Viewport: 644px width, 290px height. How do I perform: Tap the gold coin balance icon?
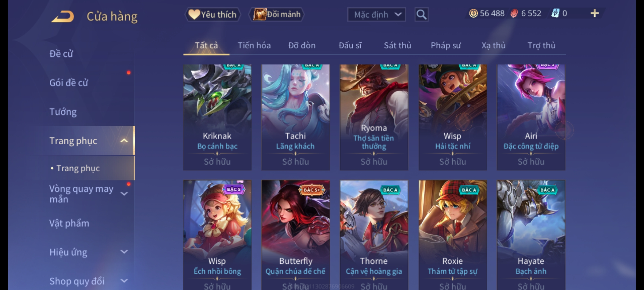(473, 13)
